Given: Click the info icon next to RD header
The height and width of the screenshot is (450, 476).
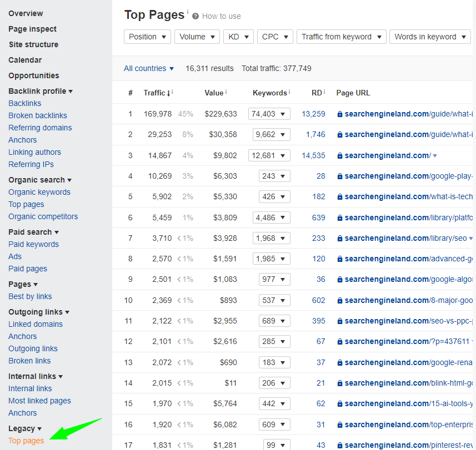Looking at the screenshot, I should tap(324, 92).
